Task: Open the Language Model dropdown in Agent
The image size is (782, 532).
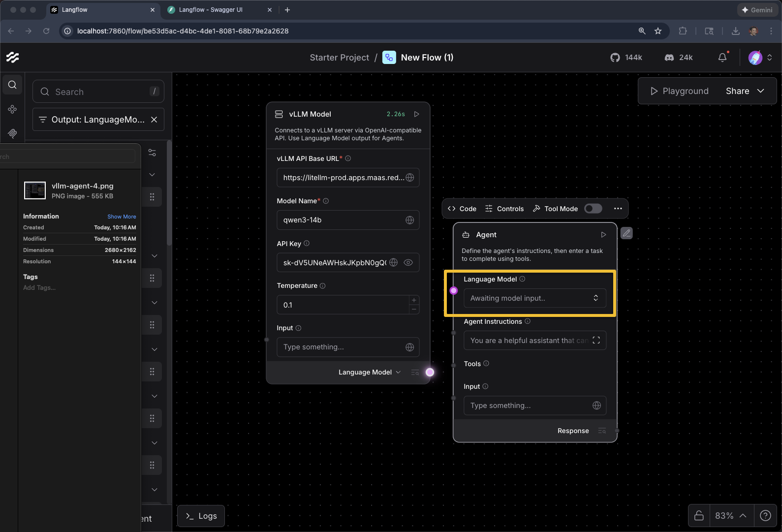Action: click(x=534, y=298)
